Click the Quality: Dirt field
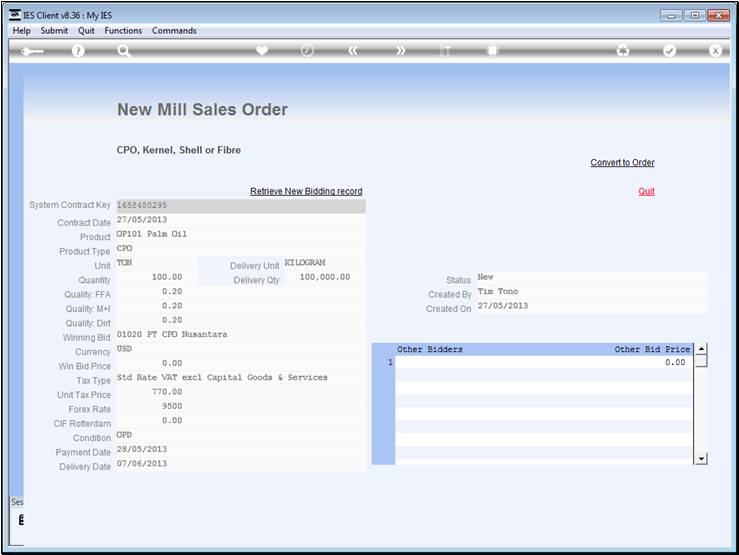The height and width of the screenshot is (555, 739). (x=241, y=320)
